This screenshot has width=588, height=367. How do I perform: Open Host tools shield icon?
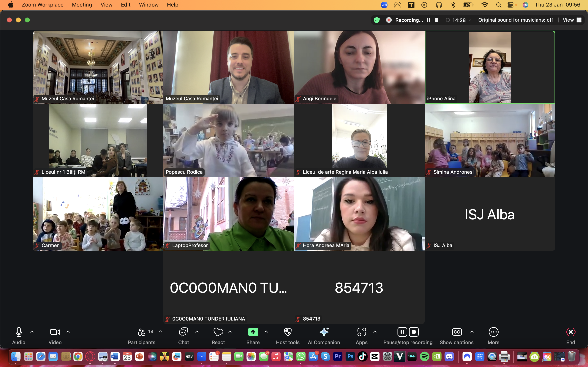pos(288,332)
